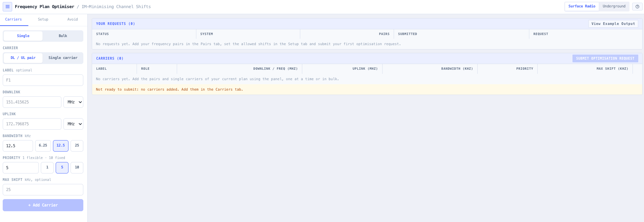Focus the Max Shift input field

click(43, 190)
